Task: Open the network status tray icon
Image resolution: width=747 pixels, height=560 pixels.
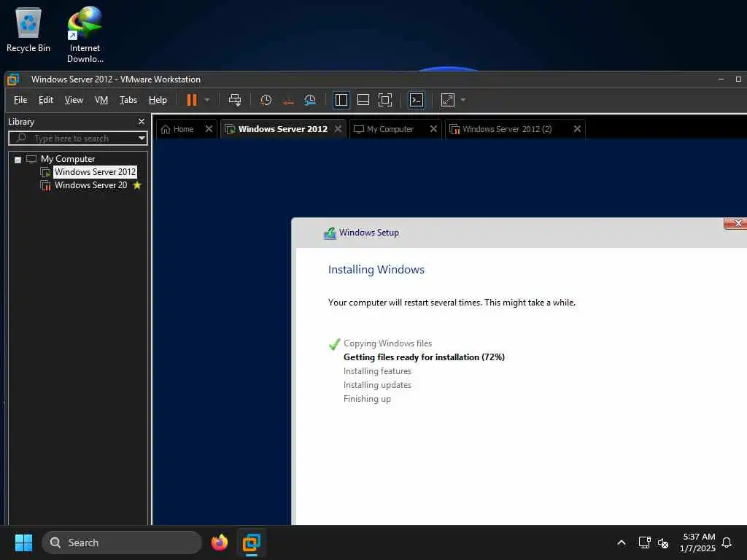Action: tap(644, 542)
